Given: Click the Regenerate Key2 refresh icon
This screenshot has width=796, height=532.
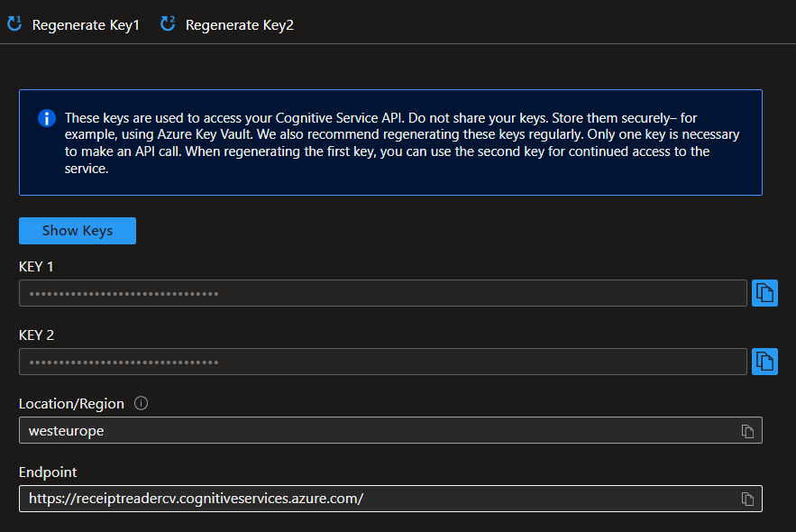Looking at the screenshot, I should (x=168, y=24).
